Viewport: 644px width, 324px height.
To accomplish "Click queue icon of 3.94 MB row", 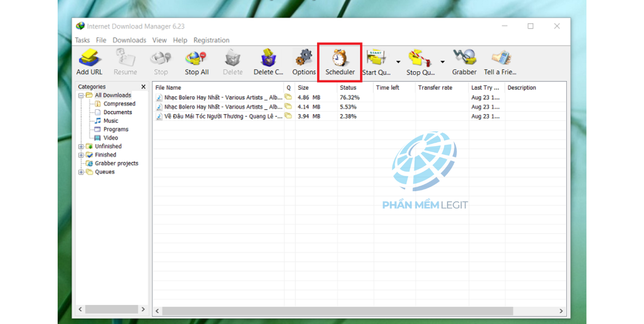I will (289, 116).
